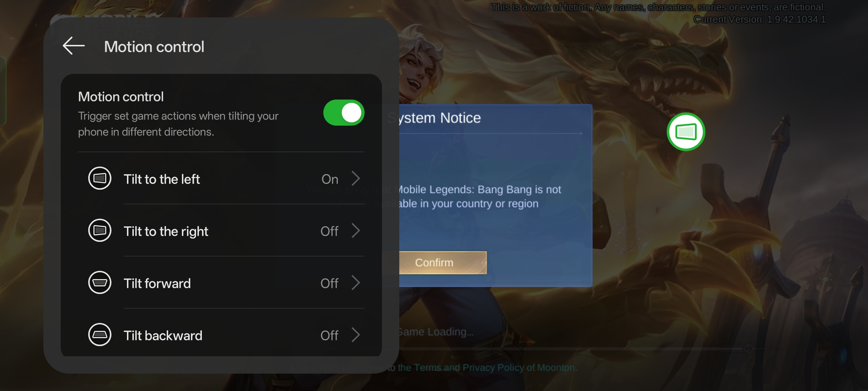
Task: Tap the green floating motion control icon
Action: (x=686, y=132)
